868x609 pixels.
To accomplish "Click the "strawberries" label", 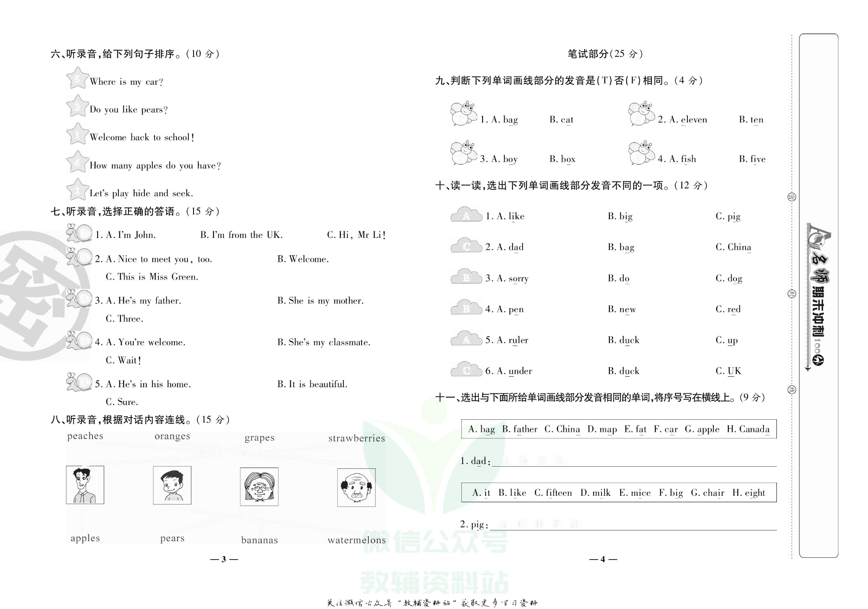I will (356, 438).
